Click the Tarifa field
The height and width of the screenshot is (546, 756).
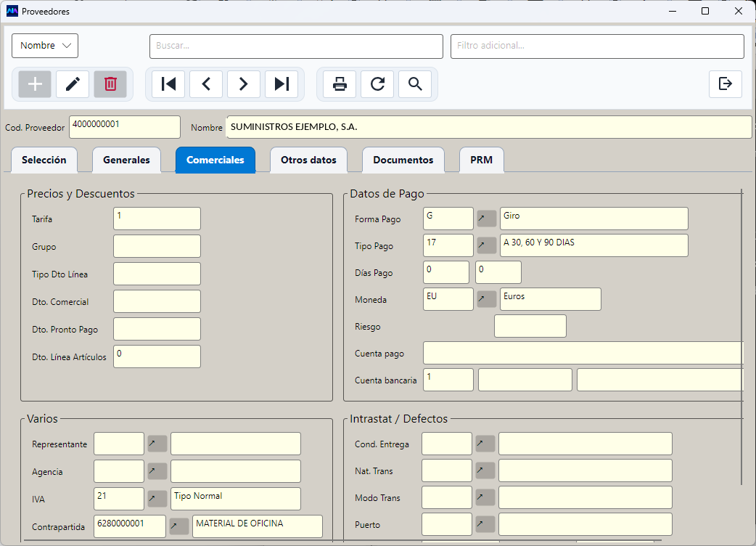tap(157, 219)
